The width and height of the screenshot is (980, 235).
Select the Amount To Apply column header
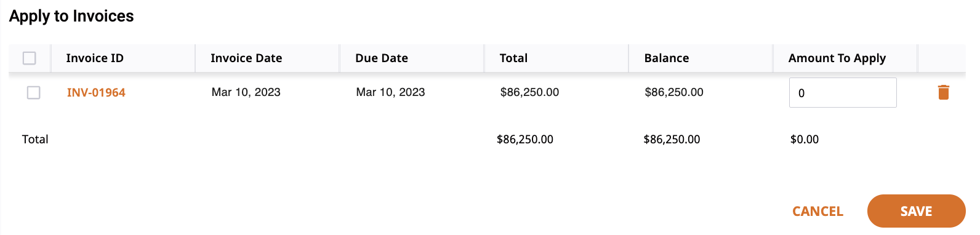click(837, 58)
